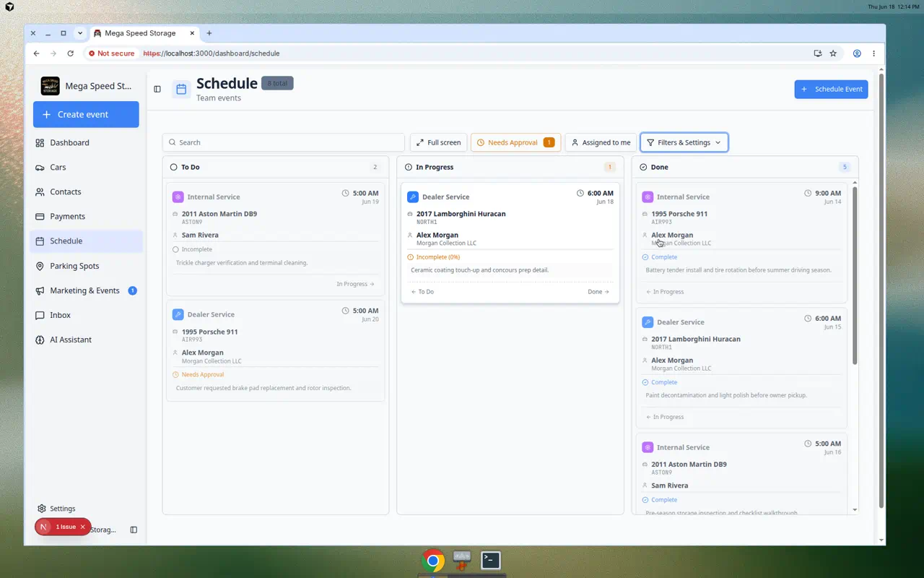Click Complete status on Done Porsche 911 card

659,256
